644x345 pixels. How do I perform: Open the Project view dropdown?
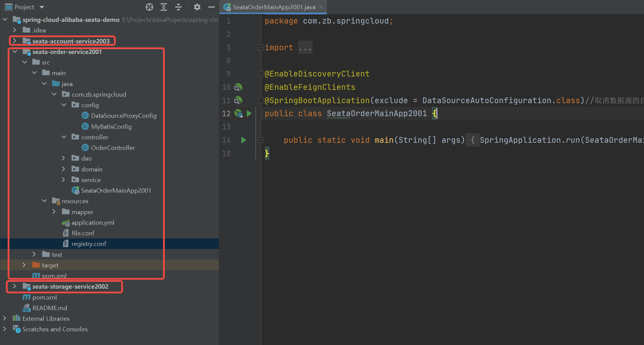42,7
